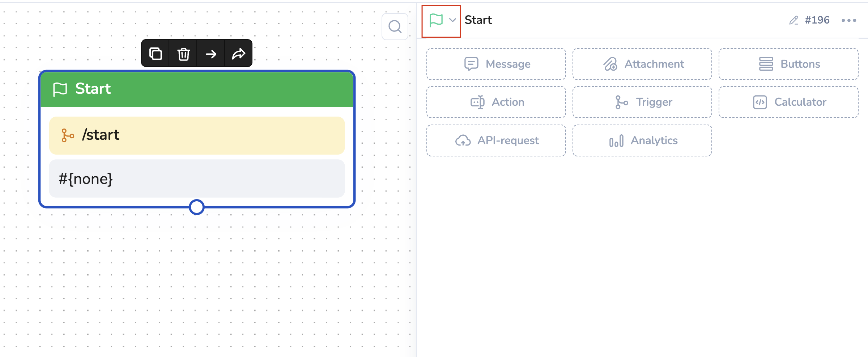Insert a Trigger element
Screen dimensions: 868x357
pos(642,102)
